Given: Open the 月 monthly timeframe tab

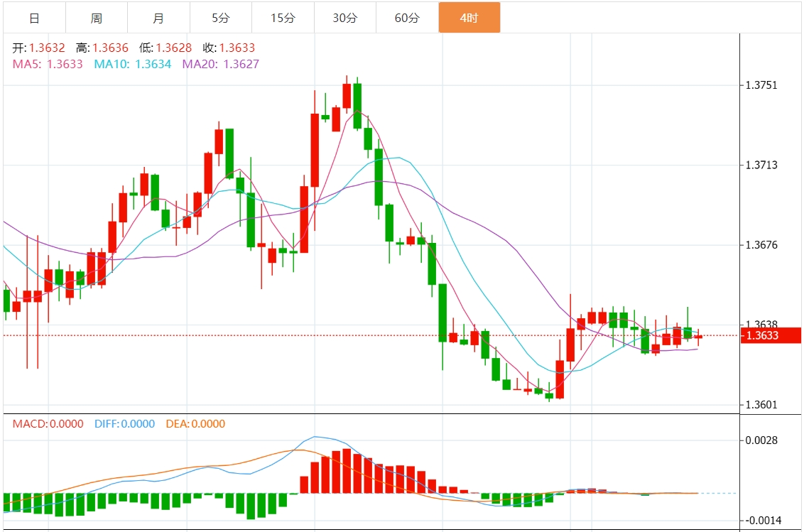Looking at the screenshot, I should click(x=158, y=18).
